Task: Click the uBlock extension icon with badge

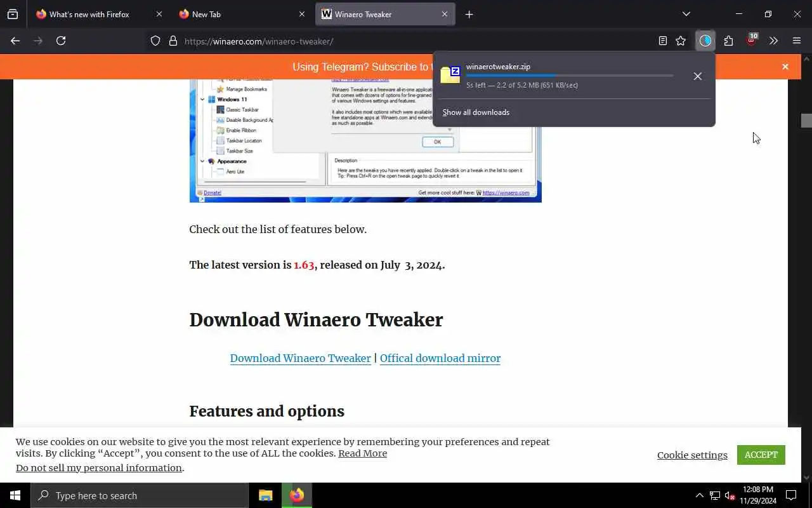Action: click(752, 40)
